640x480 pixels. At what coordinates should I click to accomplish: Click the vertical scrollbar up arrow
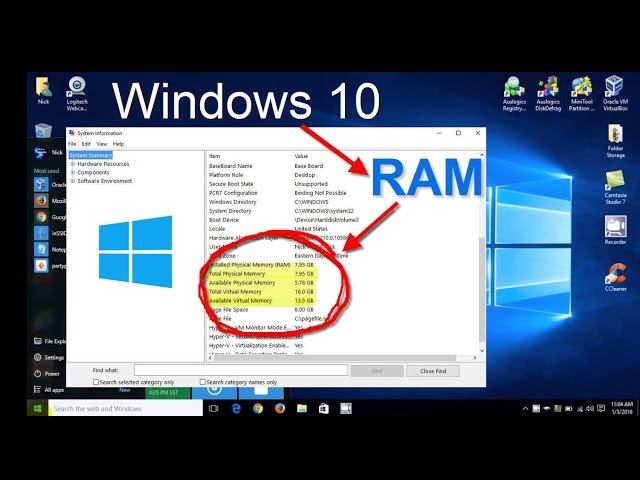tap(482, 156)
